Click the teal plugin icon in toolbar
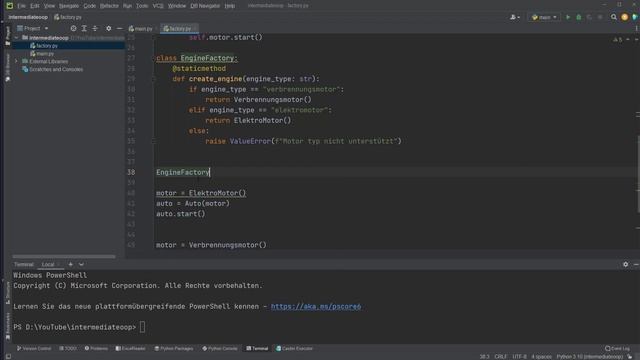 [x=635, y=17]
